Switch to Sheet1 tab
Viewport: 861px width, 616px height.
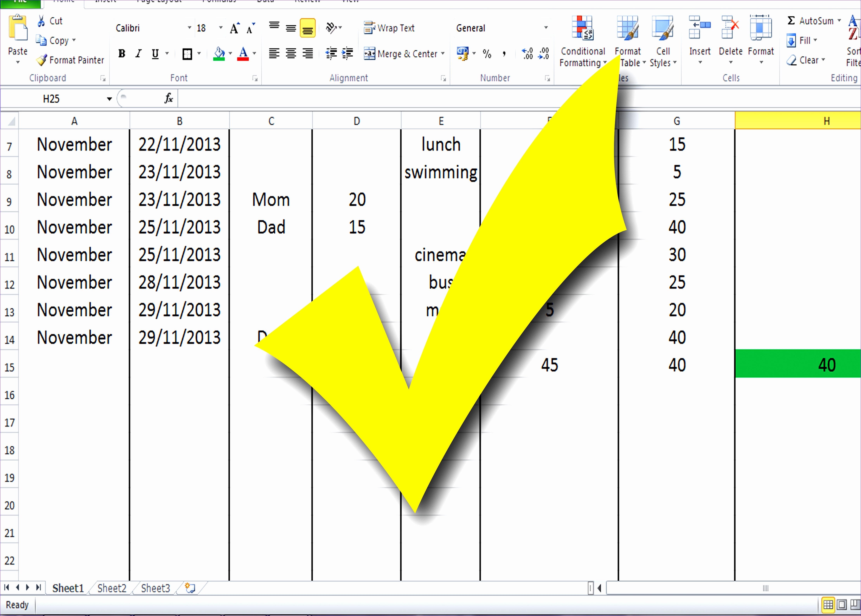[68, 588]
